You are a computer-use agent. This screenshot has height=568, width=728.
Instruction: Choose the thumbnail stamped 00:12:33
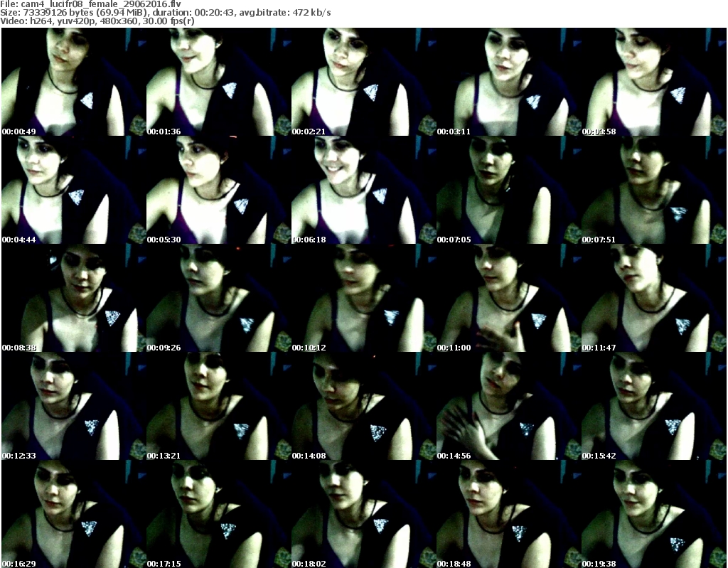point(74,406)
